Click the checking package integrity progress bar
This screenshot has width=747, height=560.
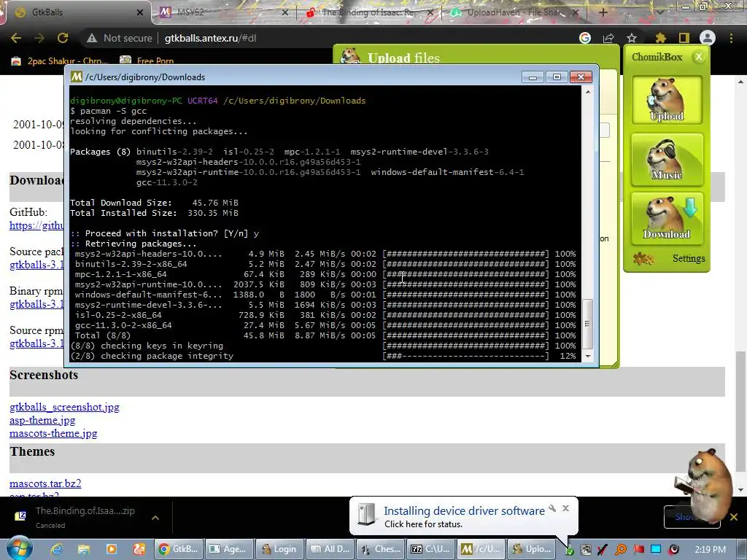tap(466, 356)
